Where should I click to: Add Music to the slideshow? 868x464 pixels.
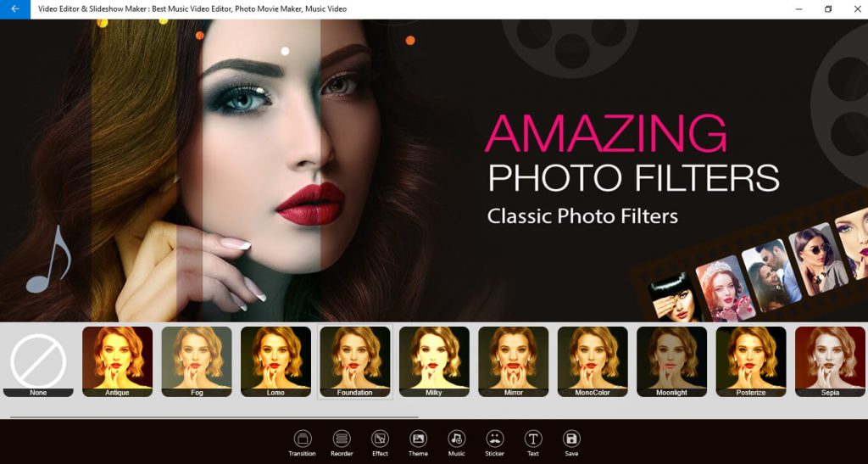point(456,443)
